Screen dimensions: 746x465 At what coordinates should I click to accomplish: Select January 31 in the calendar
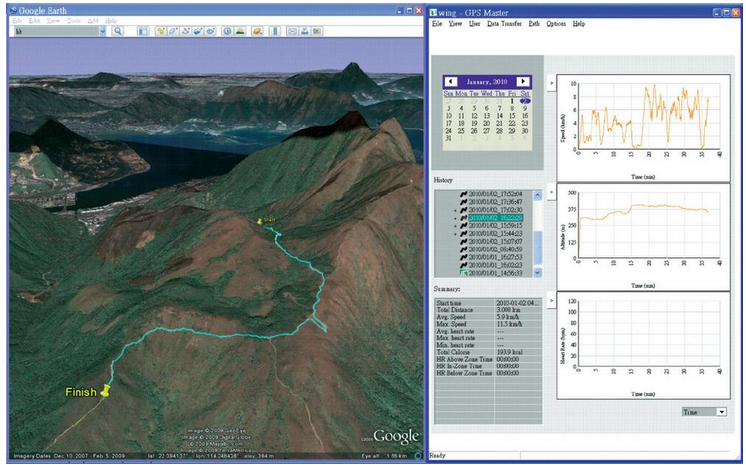[448, 138]
